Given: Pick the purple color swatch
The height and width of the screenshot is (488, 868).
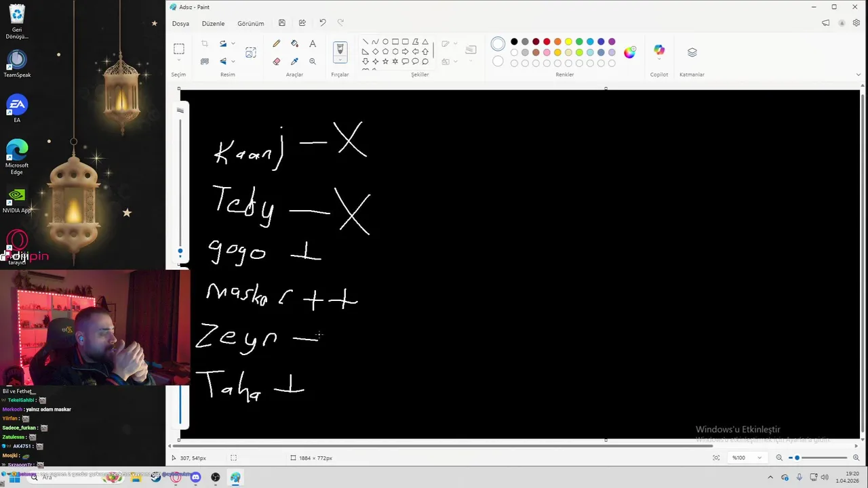Looking at the screenshot, I should (612, 41).
